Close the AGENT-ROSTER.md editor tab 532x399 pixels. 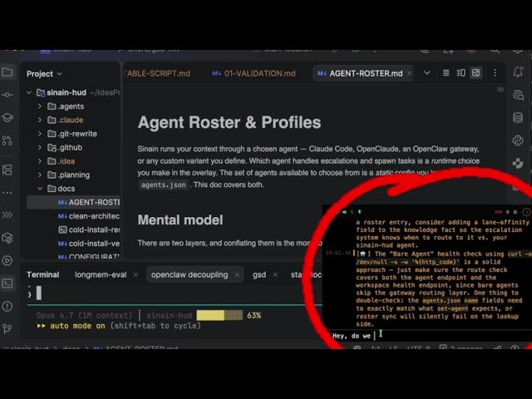coord(410,73)
